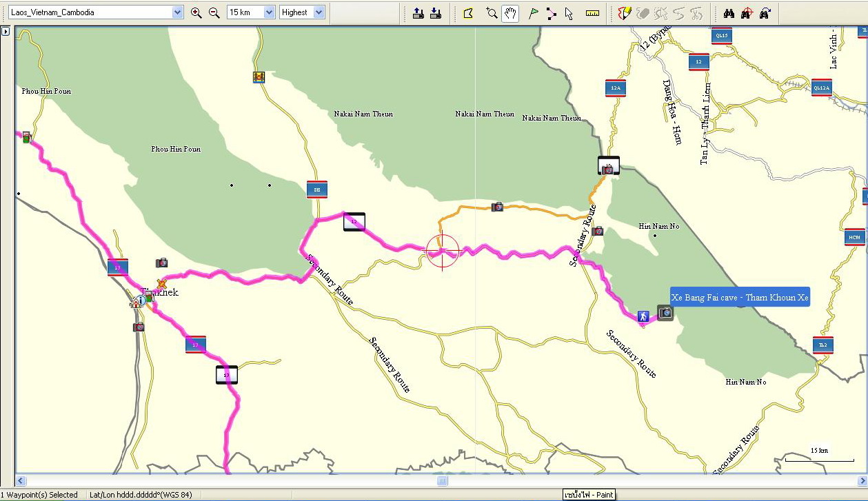Select the Receive from Device icon
Viewport: 868px width, 501px height.
[435, 12]
